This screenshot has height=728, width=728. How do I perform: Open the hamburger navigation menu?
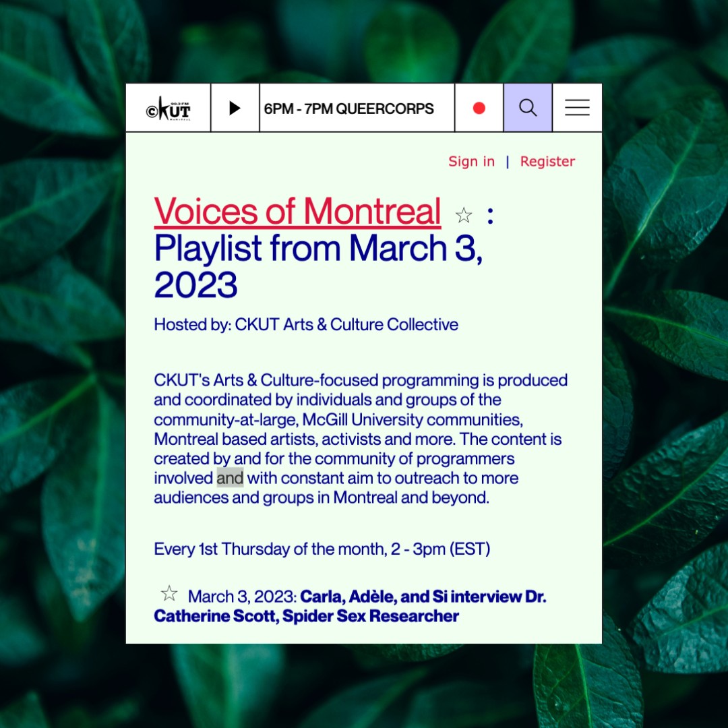pos(577,107)
